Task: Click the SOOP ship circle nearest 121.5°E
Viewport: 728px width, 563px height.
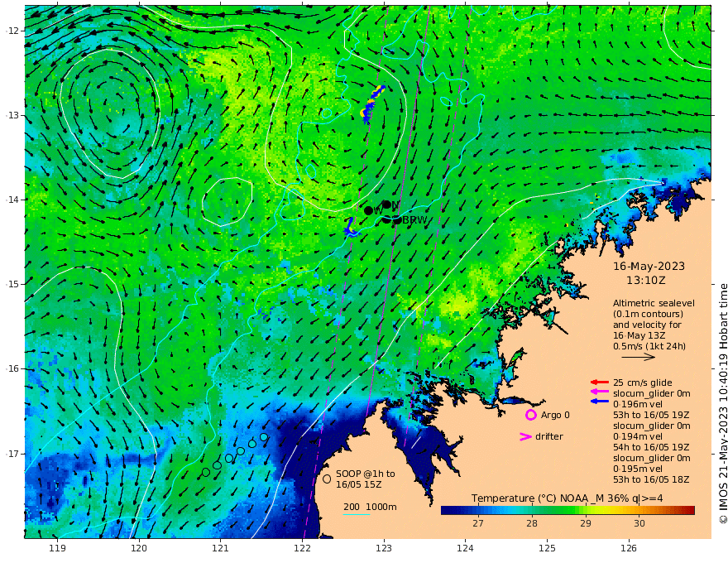Action: tap(264, 437)
